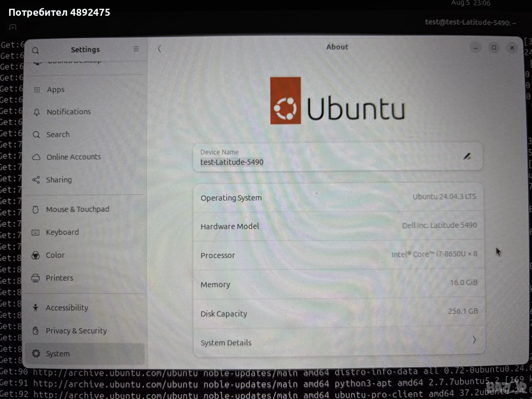532x399 pixels.
Task: Select Notifications in the sidebar
Action: point(85,112)
